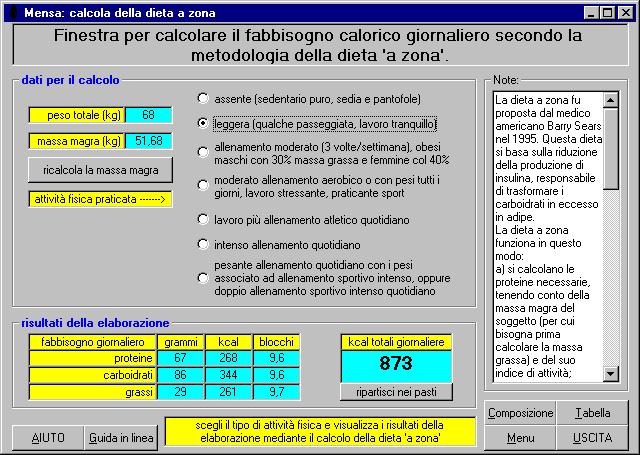Choose 'allenamento moderato (3 volte/settimana)' option
This screenshot has height=455, width=640.
click(x=204, y=152)
